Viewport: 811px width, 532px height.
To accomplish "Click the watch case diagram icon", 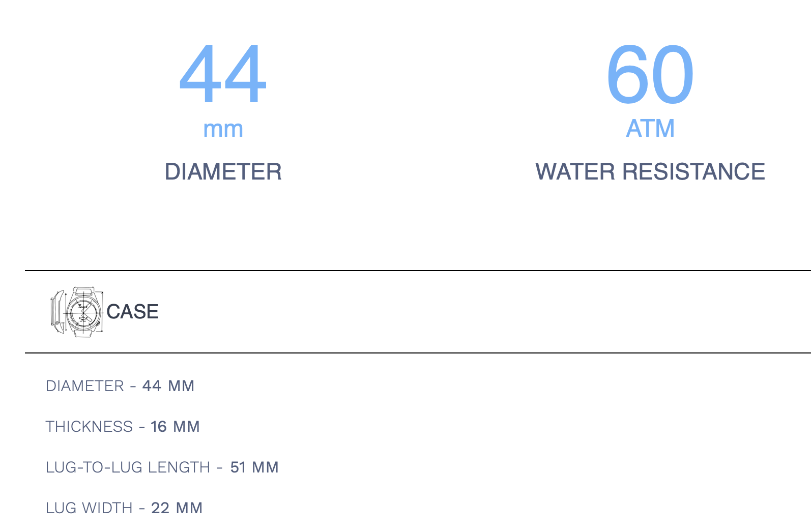I will click(x=77, y=311).
